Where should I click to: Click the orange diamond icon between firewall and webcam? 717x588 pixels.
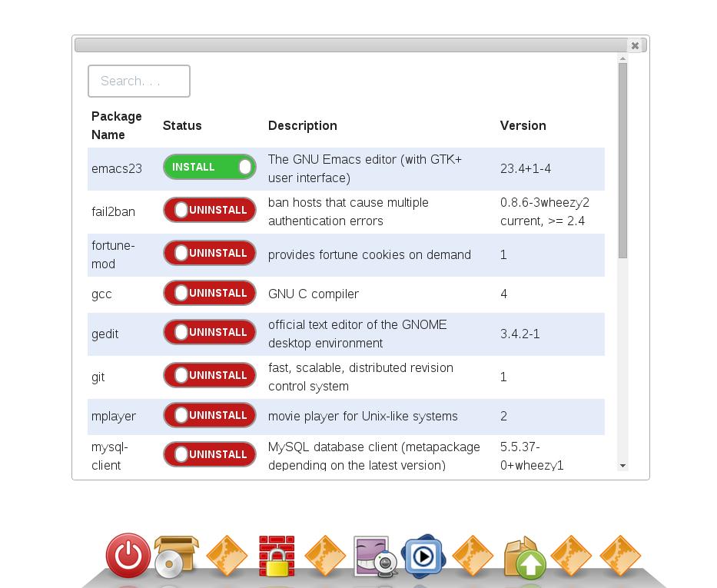tap(325, 556)
